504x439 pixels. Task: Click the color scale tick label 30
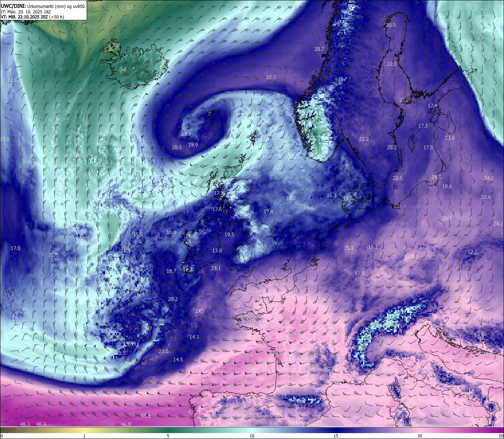(420, 436)
